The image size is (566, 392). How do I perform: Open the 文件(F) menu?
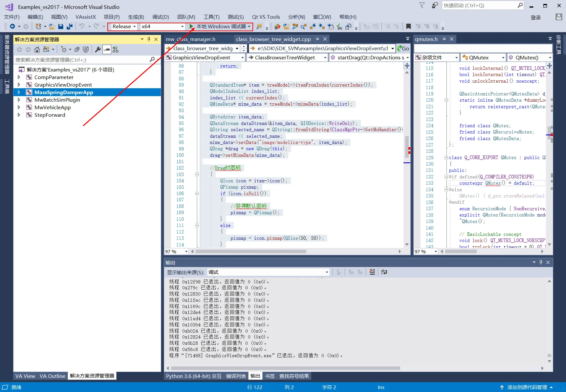click(x=12, y=17)
